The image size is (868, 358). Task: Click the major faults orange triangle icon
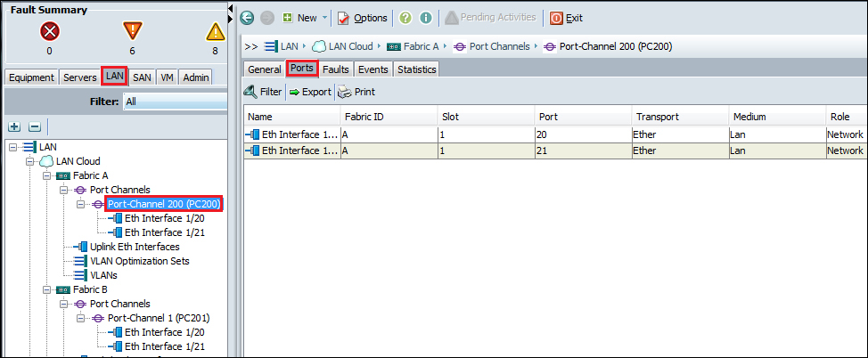(132, 31)
